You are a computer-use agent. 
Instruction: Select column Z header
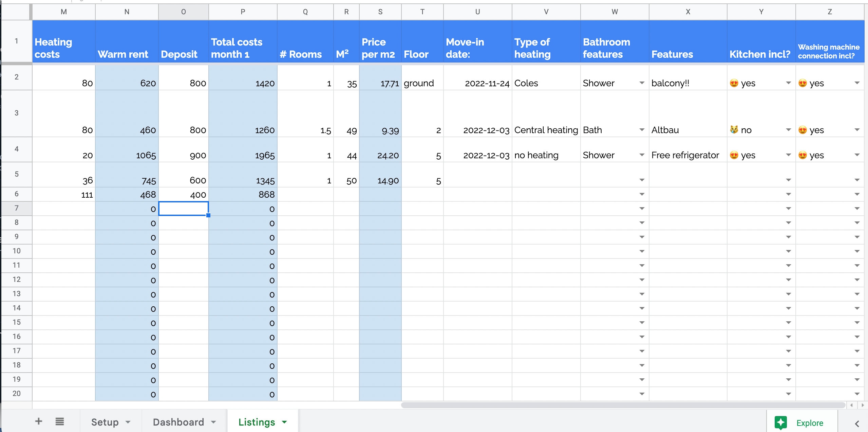pyautogui.click(x=830, y=12)
